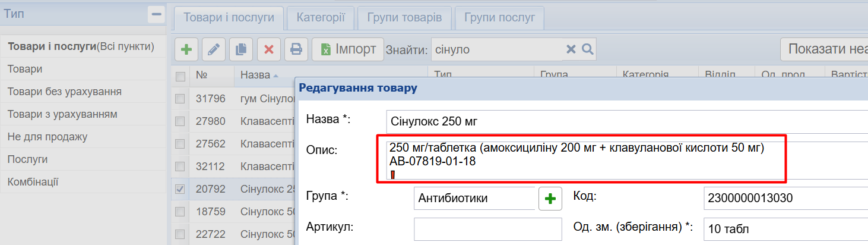The image size is (868, 245).
Task: Click the red X delete icon
Action: tap(268, 49)
